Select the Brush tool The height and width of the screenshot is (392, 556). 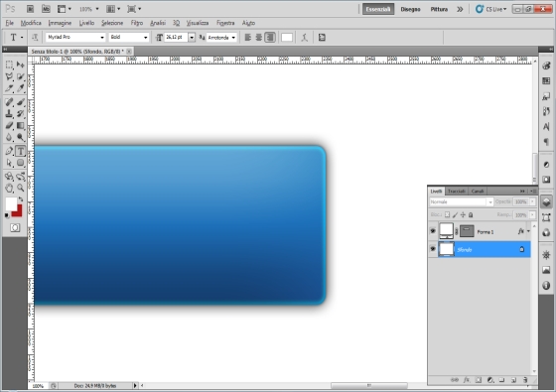21,102
